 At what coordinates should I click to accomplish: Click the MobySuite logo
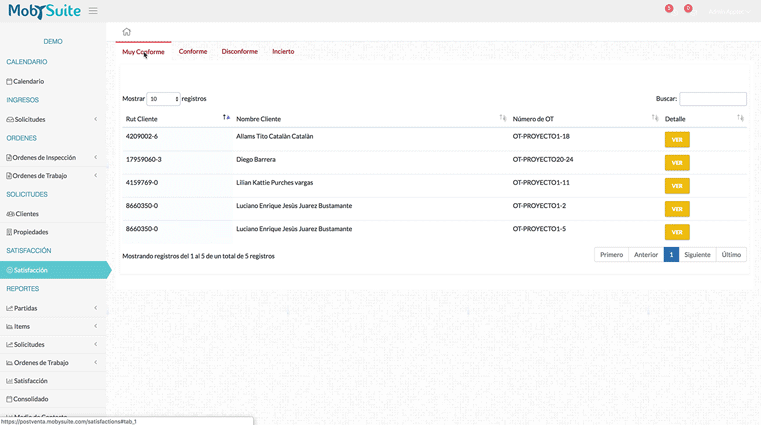(x=44, y=11)
